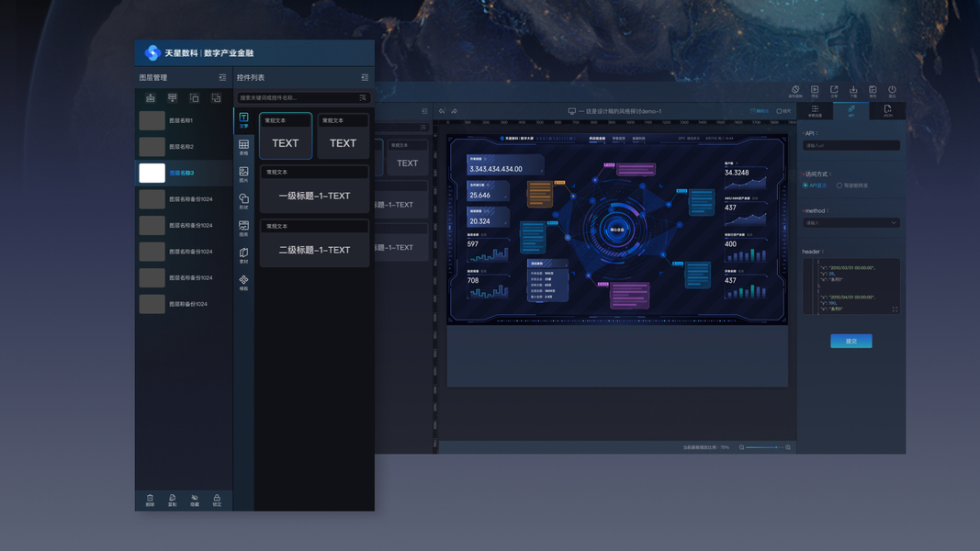Image resolution: width=980 pixels, height=551 pixels.
Task: Click the bring-to-front icon in layer toolbar
Action: pos(195,98)
